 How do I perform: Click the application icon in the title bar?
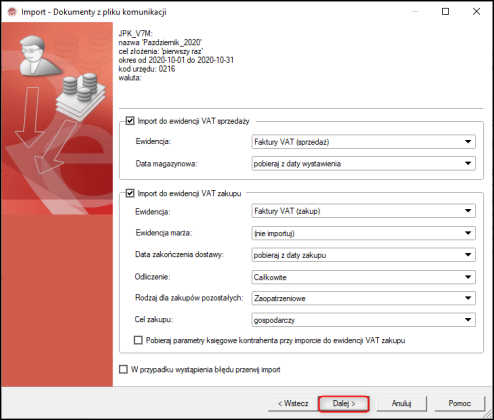click(x=12, y=12)
